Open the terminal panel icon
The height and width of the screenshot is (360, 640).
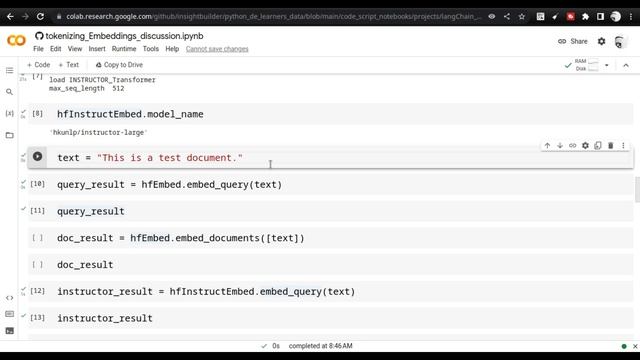click(9, 331)
